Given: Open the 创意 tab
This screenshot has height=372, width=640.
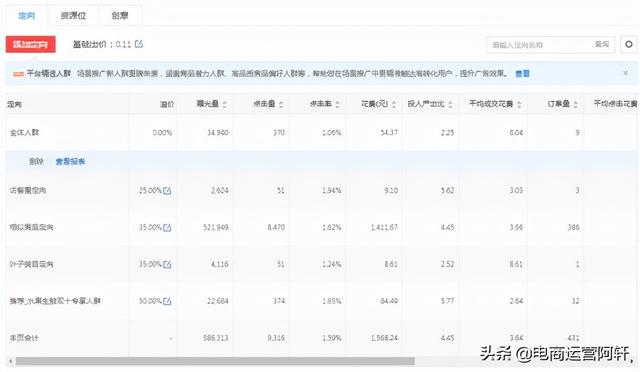Looking at the screenshot, I should click(120, 16).
